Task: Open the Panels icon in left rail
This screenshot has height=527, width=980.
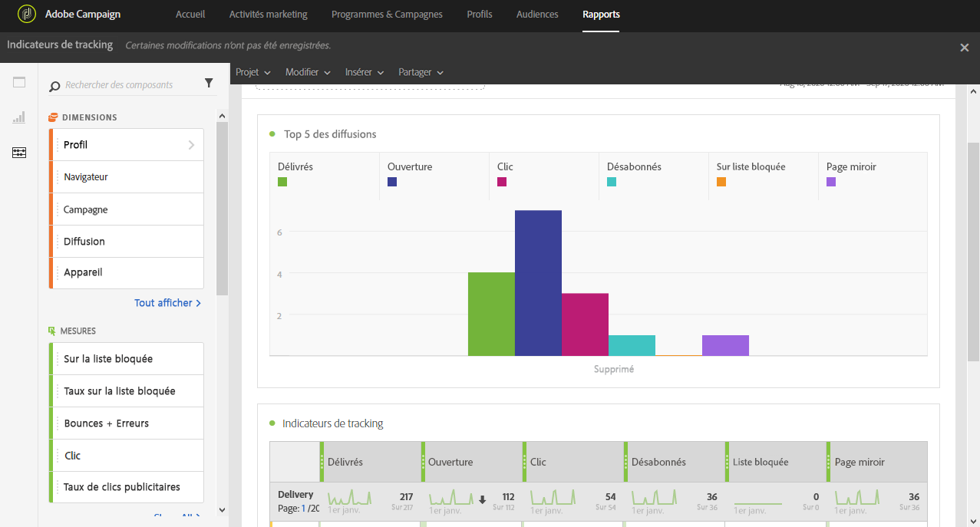Action: pos(19,83)
